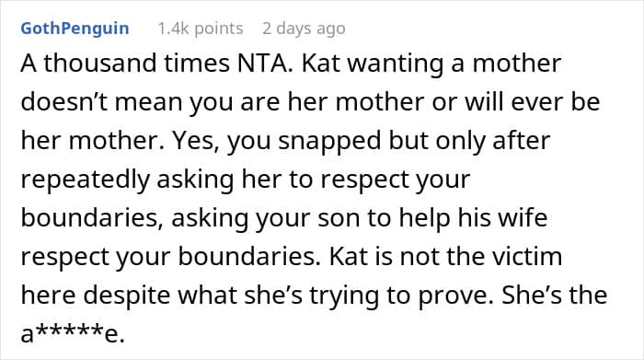Click the line repeatedly asking her to respect
644x360 pixels.
pyautogui.click(x=246, y=180)
